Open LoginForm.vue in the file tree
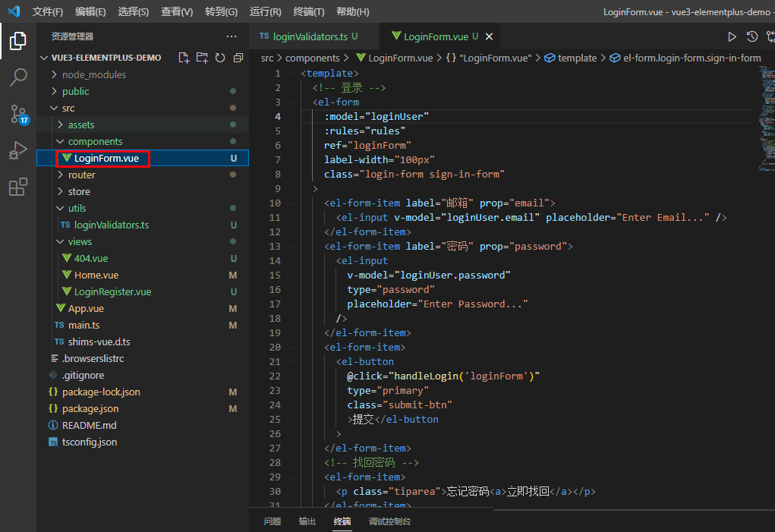This screenshot has height=532, width=775. tap(143, 158)
